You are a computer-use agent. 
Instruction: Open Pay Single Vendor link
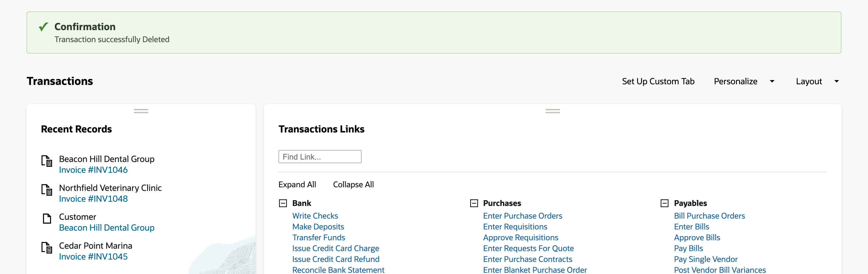point(706,259)
